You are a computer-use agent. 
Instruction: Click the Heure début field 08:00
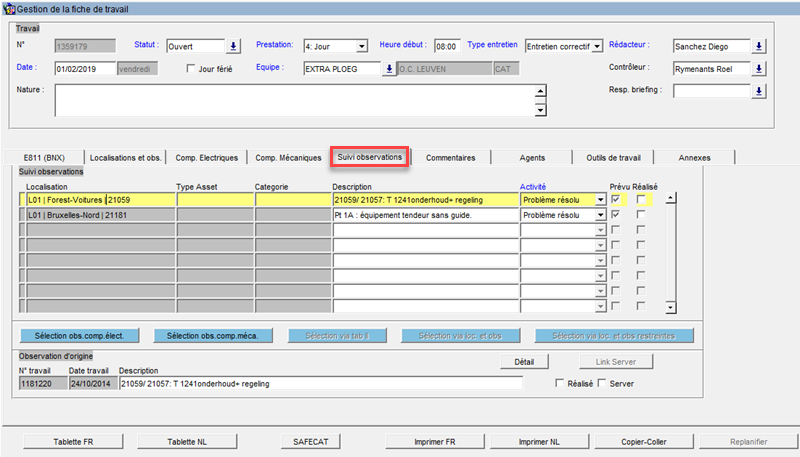(447, 46)
